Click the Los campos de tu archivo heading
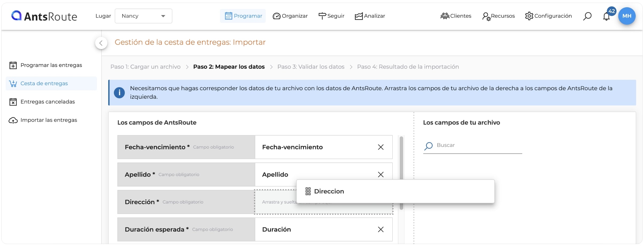This screenshot has height=246, width=644. tap(461, 123)
